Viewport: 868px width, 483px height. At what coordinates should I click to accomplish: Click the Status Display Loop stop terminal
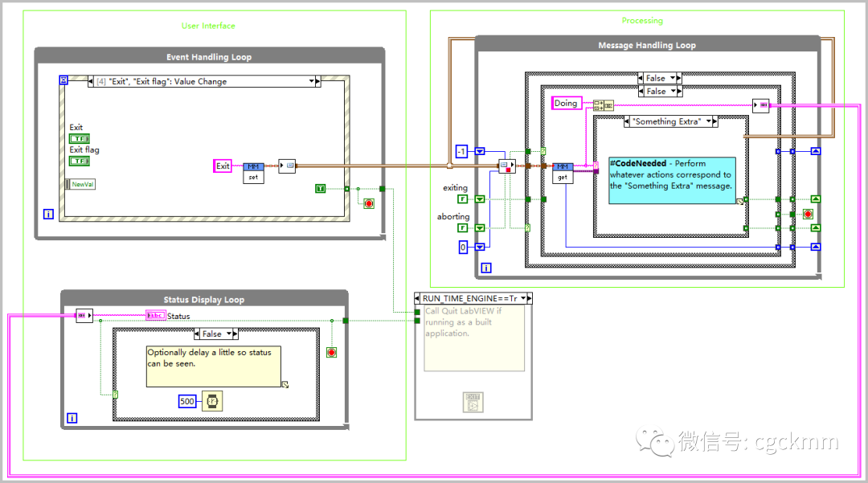pos(332,353)
